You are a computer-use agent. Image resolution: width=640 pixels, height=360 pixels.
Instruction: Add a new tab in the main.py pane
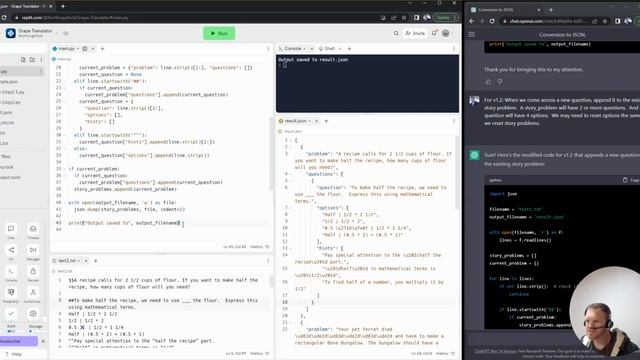point(102,49)
